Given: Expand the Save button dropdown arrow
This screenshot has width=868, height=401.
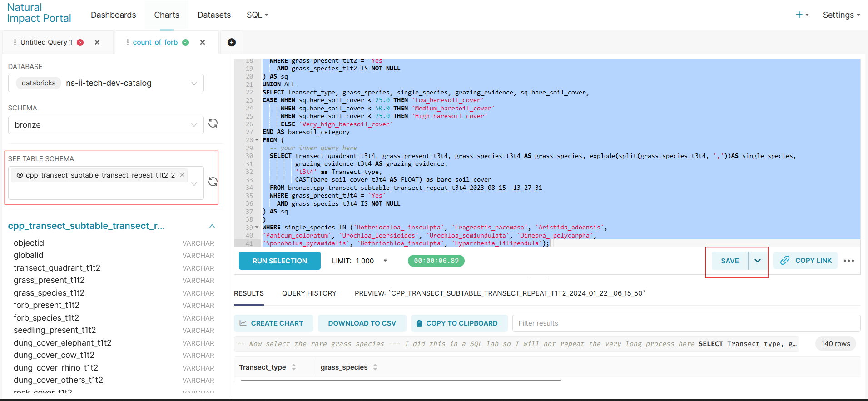Looking at the screenshot, I should [758, 261].
